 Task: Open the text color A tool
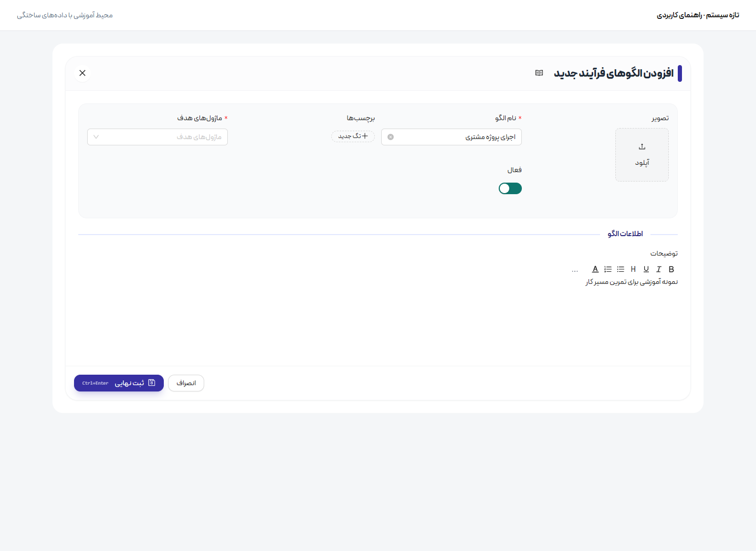point(595,269)
